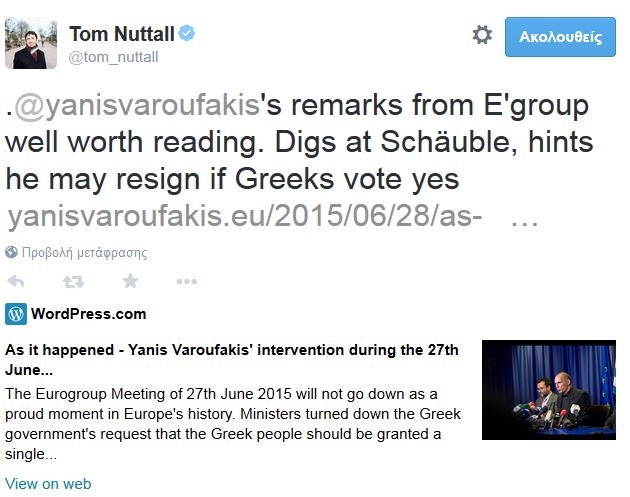Click Tom Nuttall's profile avatar
The width and height of the screenshot is (630, 497).
tap(31, 44)
